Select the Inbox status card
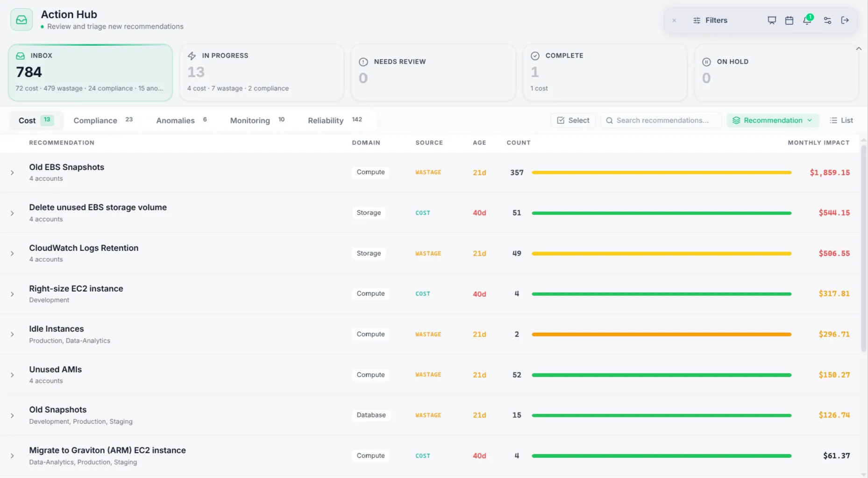The width and height of the screenshot is (868, 478). [x=90, y=72]
